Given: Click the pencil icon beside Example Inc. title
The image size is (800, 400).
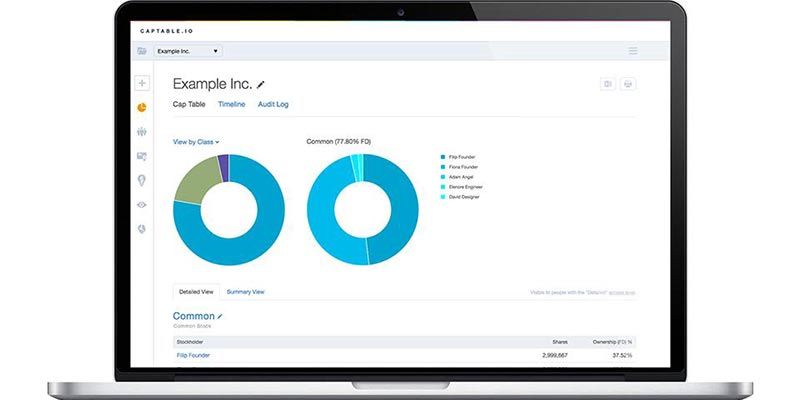Looking at the screenshot, I should click(262, 84).
